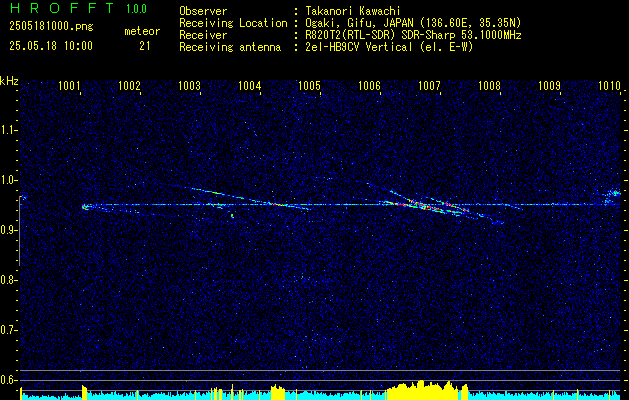Click the 0.9 kHz frequency axis label
The image size is (629, 400).
(8, 230)
